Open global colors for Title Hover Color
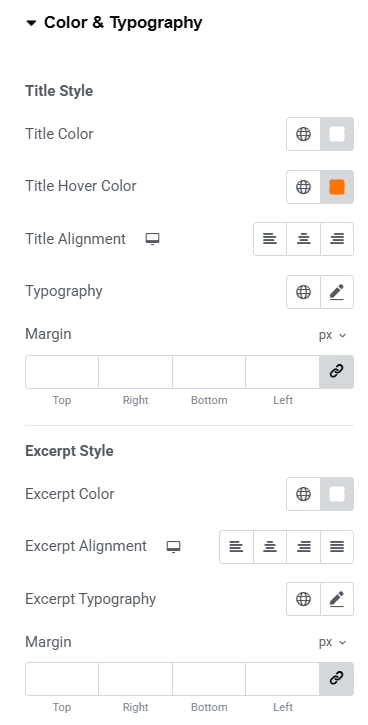 coord(303,187)
